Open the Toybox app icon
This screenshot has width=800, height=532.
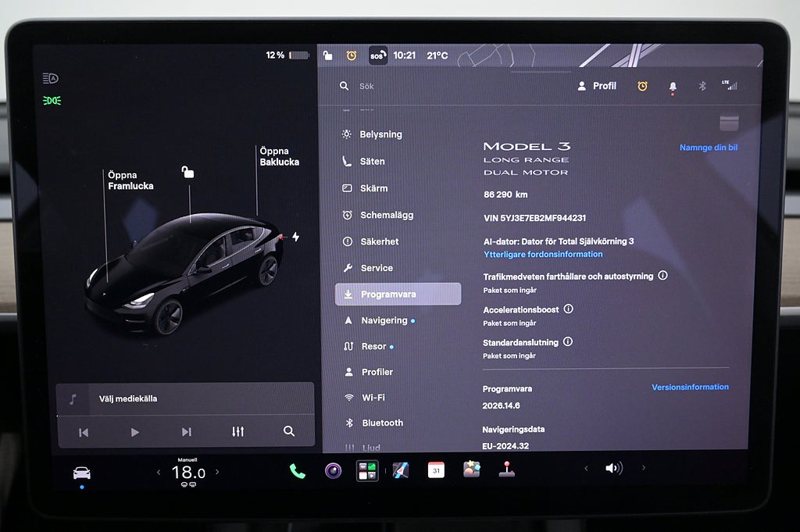click(x=471, y=469)
